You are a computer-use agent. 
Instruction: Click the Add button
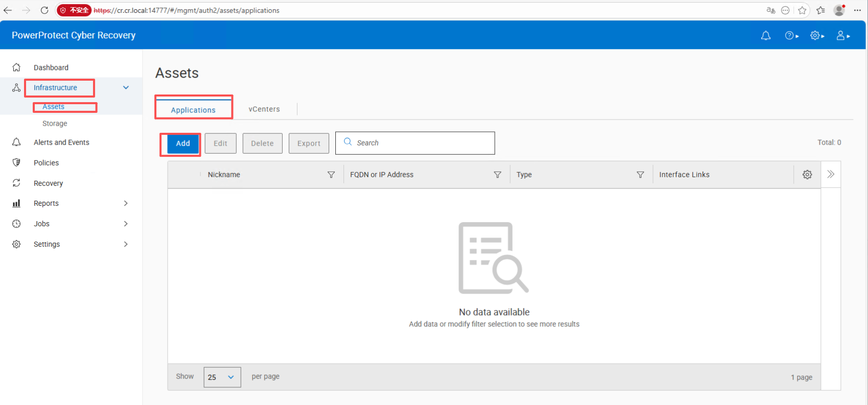[183, 144]
